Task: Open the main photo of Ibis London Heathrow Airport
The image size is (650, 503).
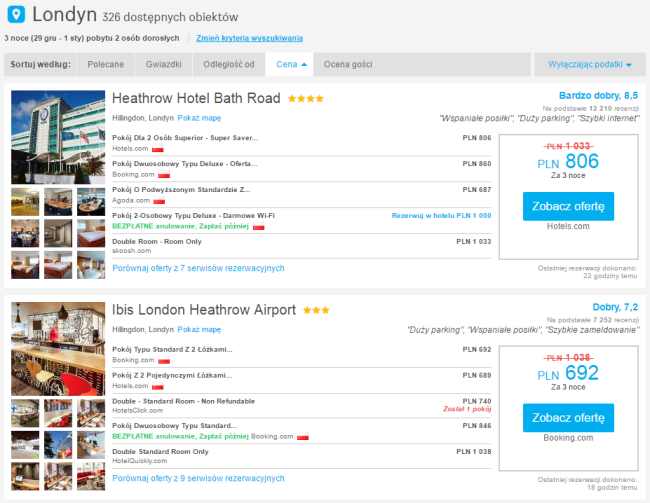Action: (x=58, y=349)
